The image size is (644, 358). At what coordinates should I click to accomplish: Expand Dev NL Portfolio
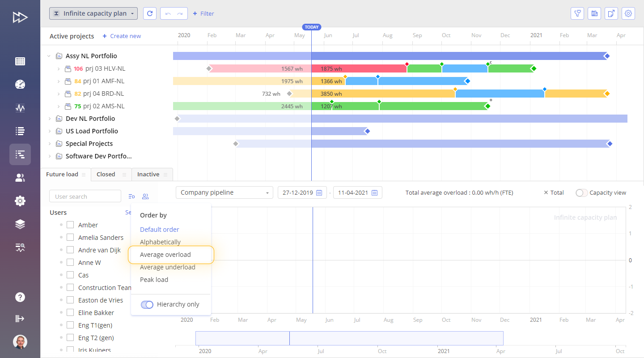pos(49,119)
